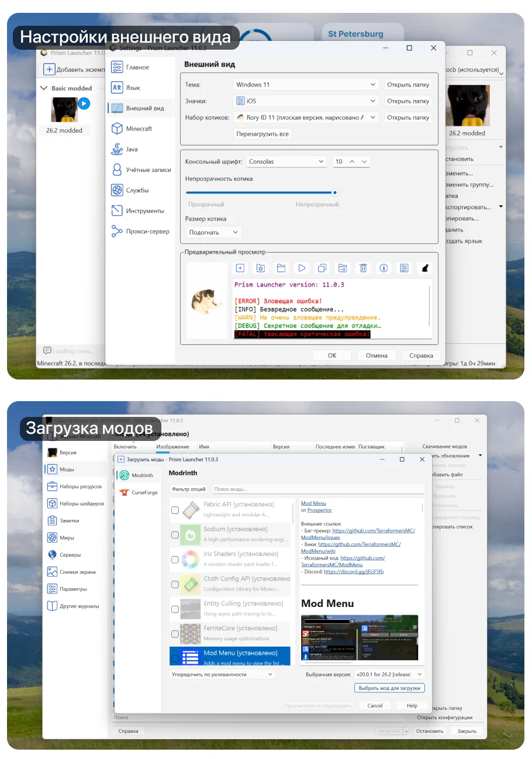Click the starred folder icon in preview toolbar
Screen dimensions: 532x759
coord(261,268)
